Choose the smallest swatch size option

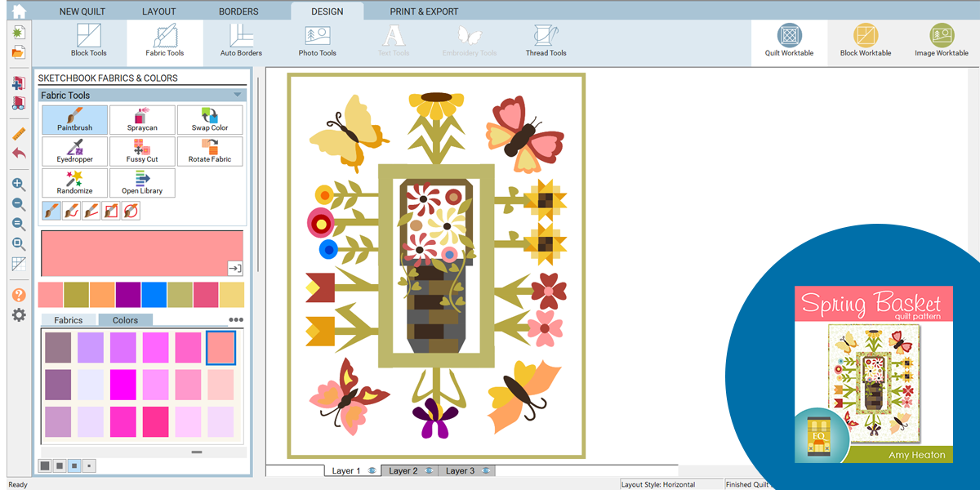point(89,465)
